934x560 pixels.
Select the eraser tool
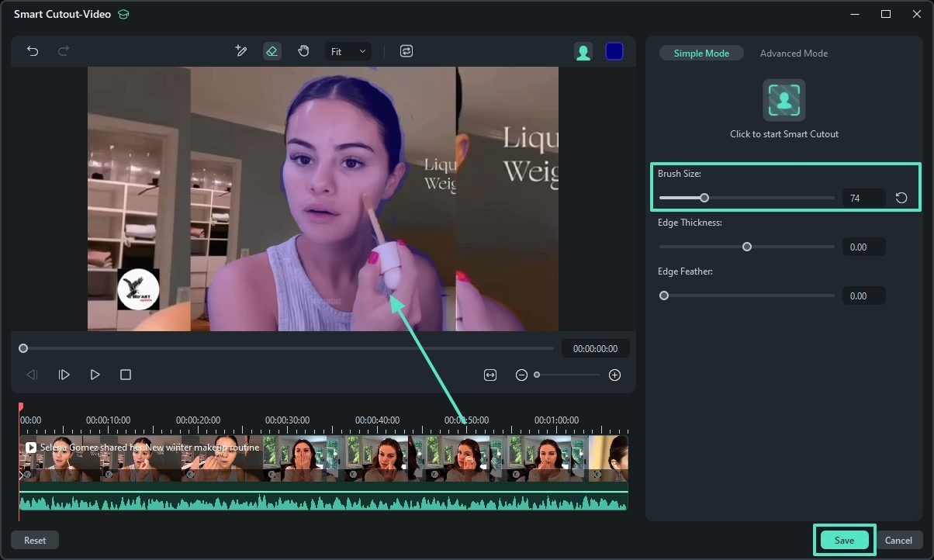coord(272,51)
